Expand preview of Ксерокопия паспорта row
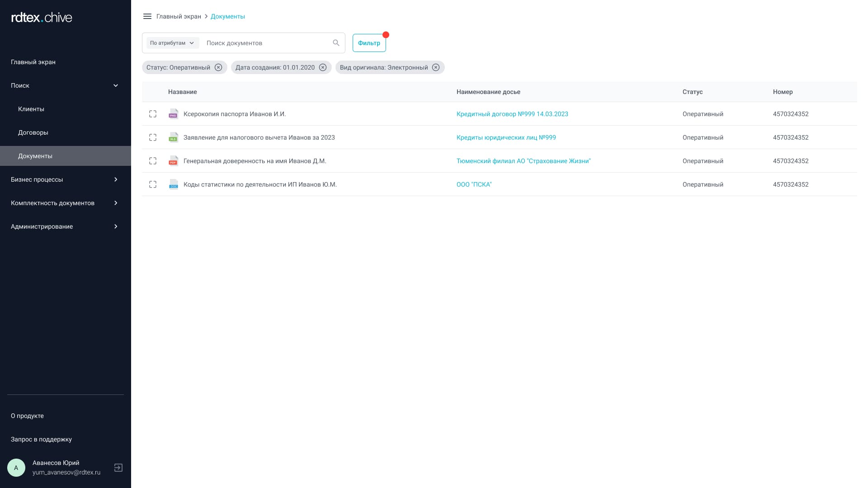The image size is (868, 488). pos(153,114)
